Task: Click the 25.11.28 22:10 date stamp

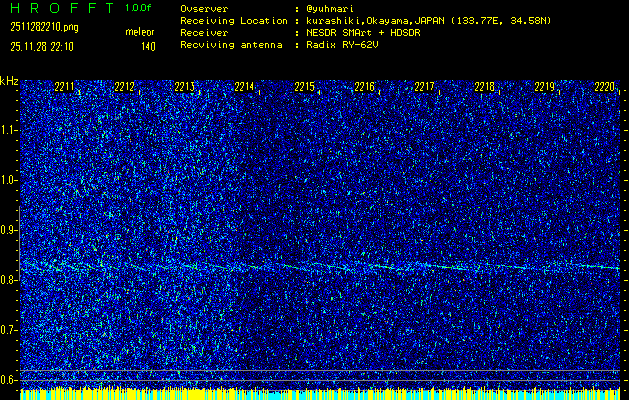Action: (x=45, y=46)
